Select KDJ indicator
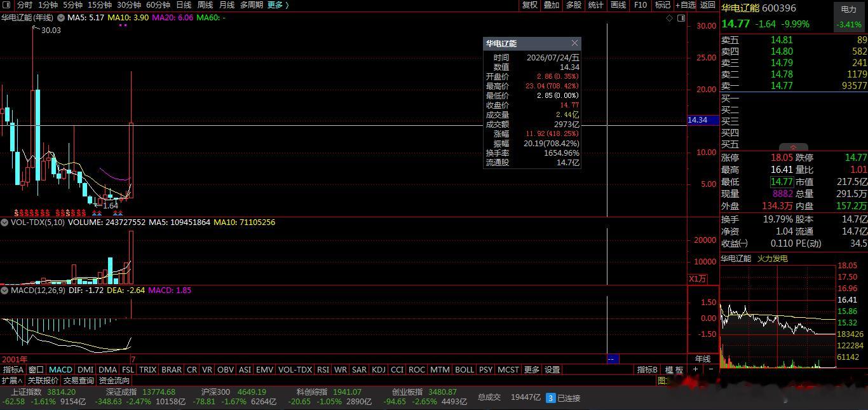Image resolution: width=868 pixels, height=410 pixels. pos(379,369)
